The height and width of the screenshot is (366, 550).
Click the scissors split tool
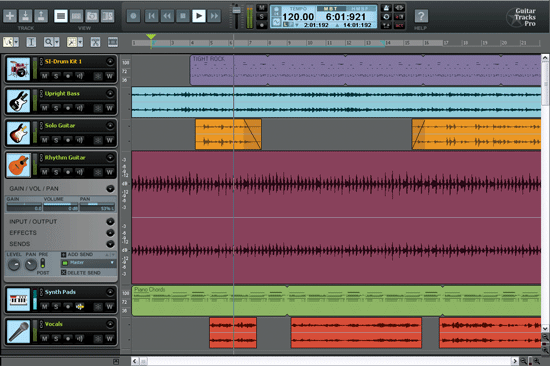[x=95, y=42]
